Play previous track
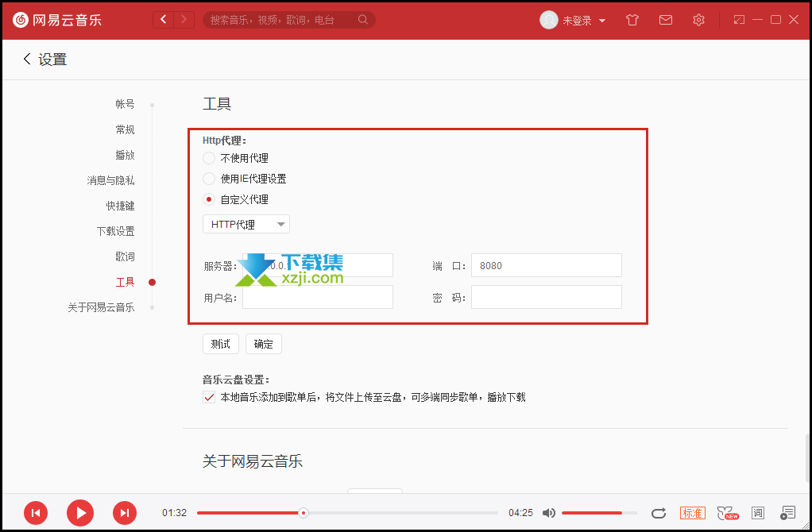The image size is (812, 532). click(x=36, y=513)
